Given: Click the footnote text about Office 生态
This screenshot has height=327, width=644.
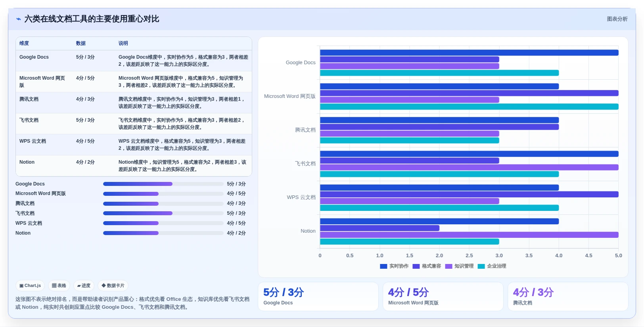Looking at the screenshot, I should tap(132, 303).
